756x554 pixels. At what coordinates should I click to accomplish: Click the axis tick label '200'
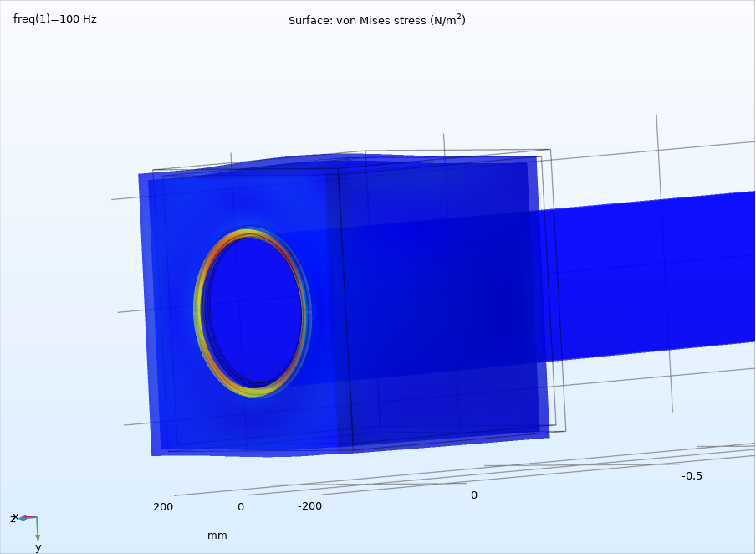[163, 507]
